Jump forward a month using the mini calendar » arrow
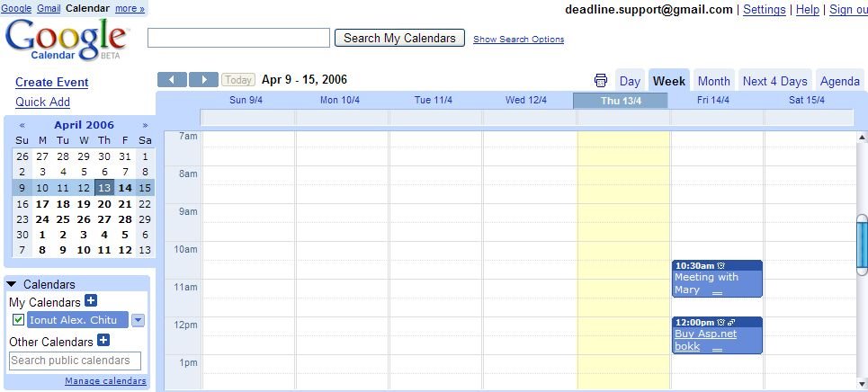The width and height of the screenshot is (868, 392). [145, 125]
